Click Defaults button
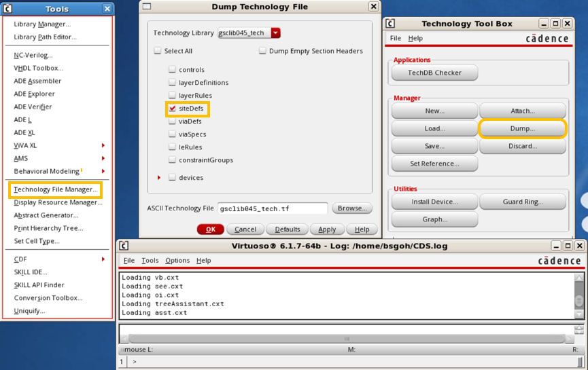The width and height of the screenshot is (588, 370). [288, 229]
